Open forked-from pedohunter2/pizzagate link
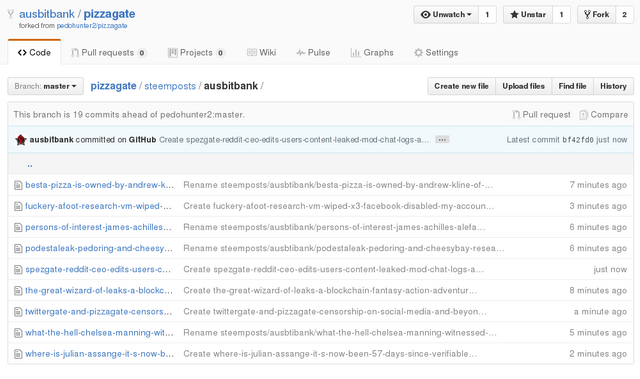 coord(92,26)
